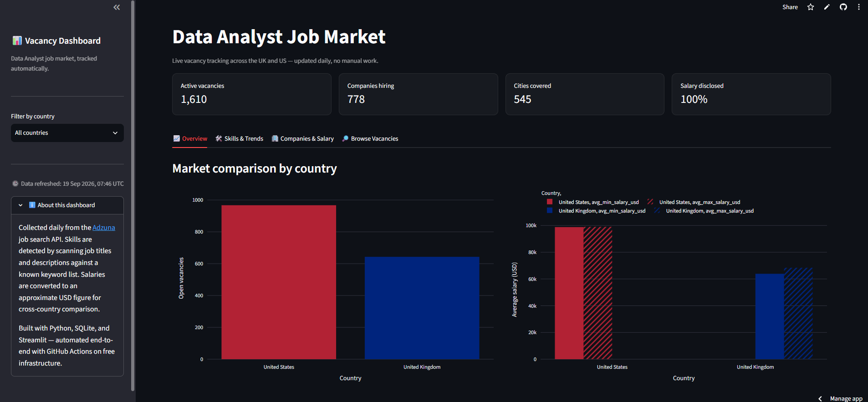
Task: Open the GitHub repository icon
Action: click(843, 7)
